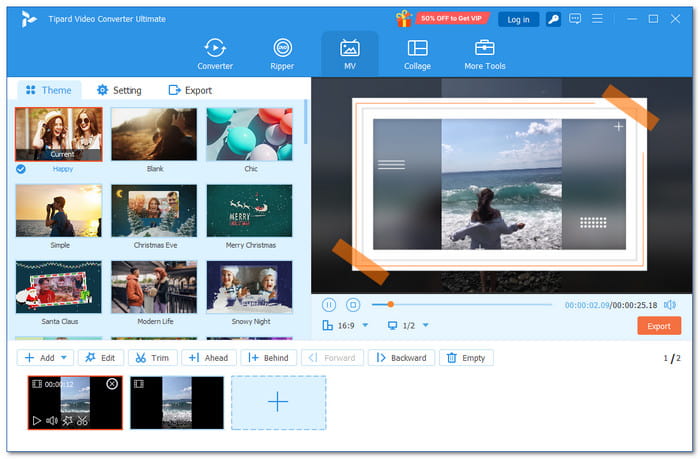Select the Chic theme thumbnail
This screenshot has height=459, width=700.
250,134
